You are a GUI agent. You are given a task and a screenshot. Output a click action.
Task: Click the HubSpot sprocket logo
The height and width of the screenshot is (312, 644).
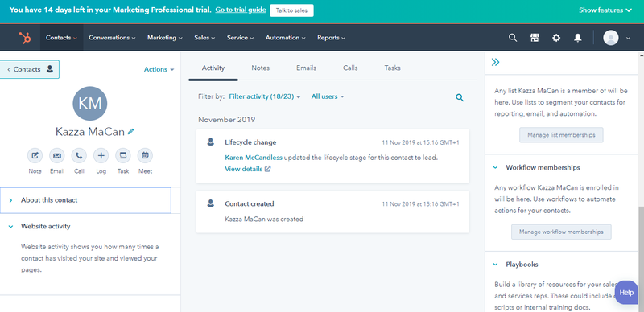click(x=25, y=38)
